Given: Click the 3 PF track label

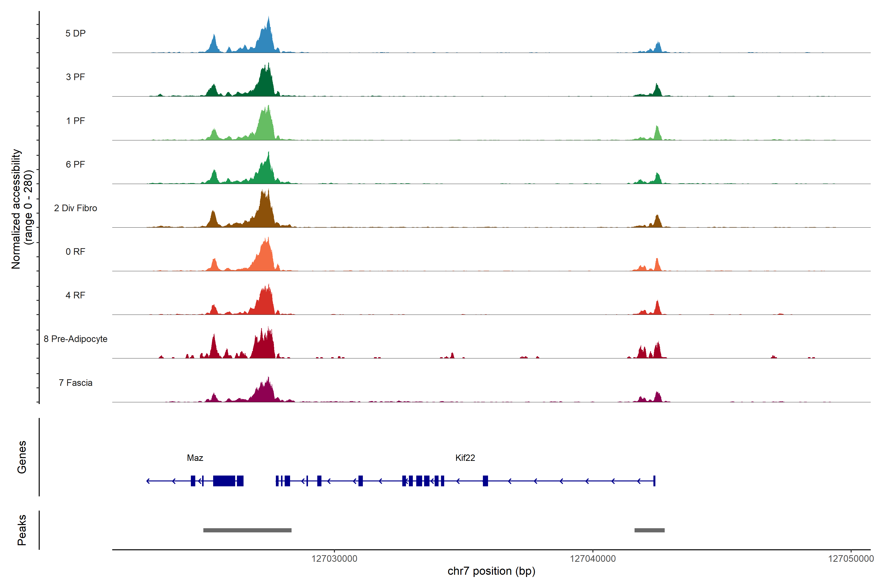Looking at the screenshot, I should 75,77.
